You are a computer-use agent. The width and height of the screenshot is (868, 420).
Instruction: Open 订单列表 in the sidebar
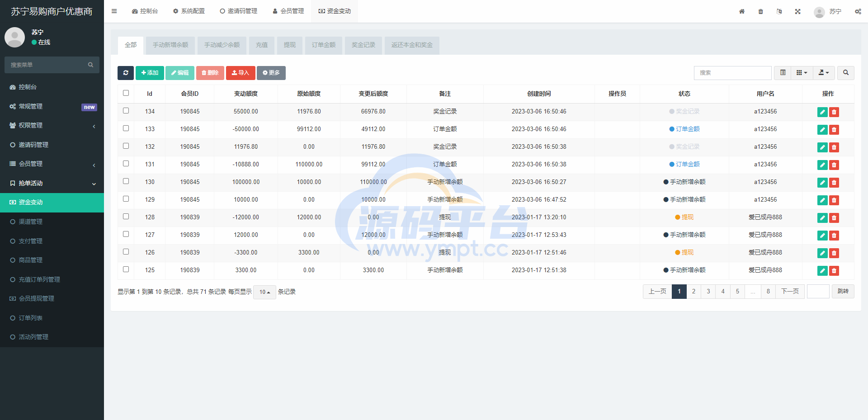[x=52, y=318]
